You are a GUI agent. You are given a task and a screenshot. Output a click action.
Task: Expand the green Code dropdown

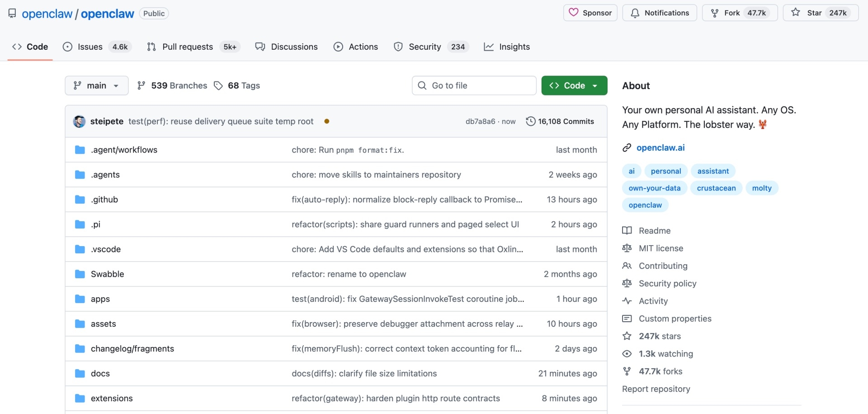coord(594,85)
